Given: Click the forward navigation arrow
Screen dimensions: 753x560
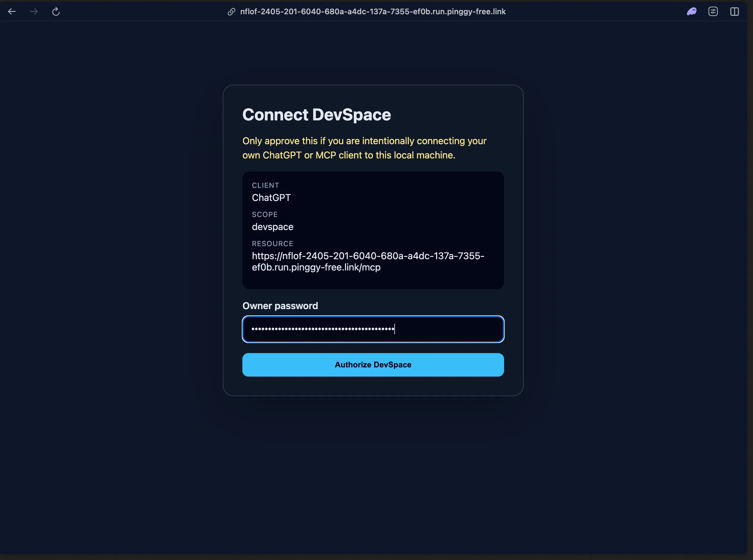Looking at the screenshot, I should (x=34, y=12).
